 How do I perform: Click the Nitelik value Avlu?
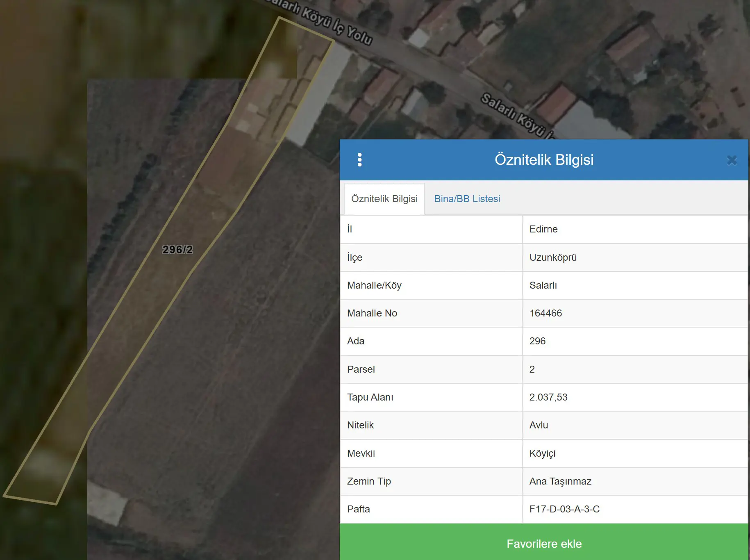click(x=539, y=425)
